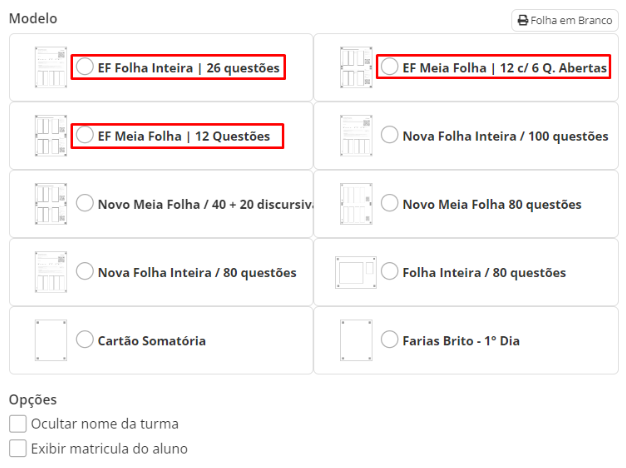The width and height of the screenshot is (626, 468).
Task: Choose EF Meia Folha | 12 Questões option
Action: (x=85, y=135)
